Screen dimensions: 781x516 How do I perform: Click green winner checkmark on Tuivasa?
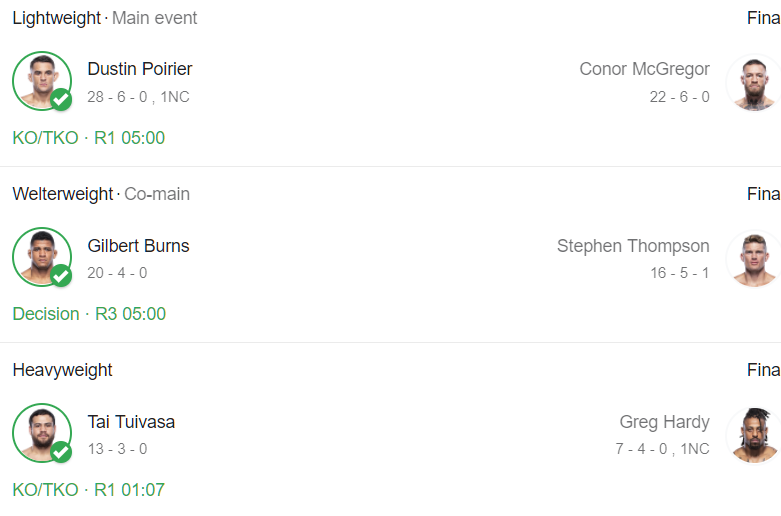[61, 452]
